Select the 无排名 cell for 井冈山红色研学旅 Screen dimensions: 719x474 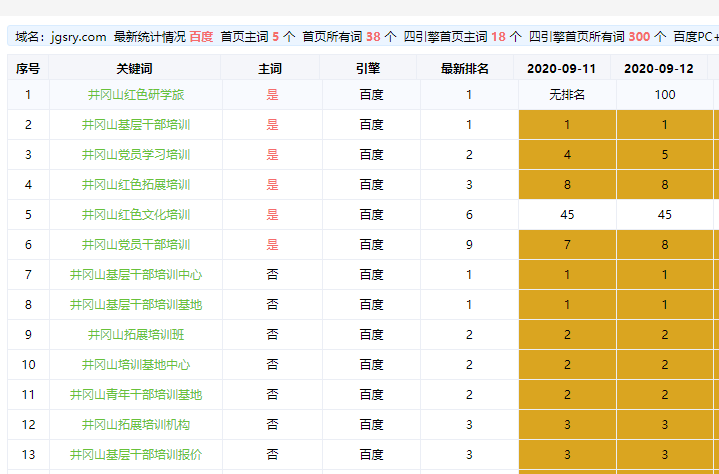pos(567,95)
